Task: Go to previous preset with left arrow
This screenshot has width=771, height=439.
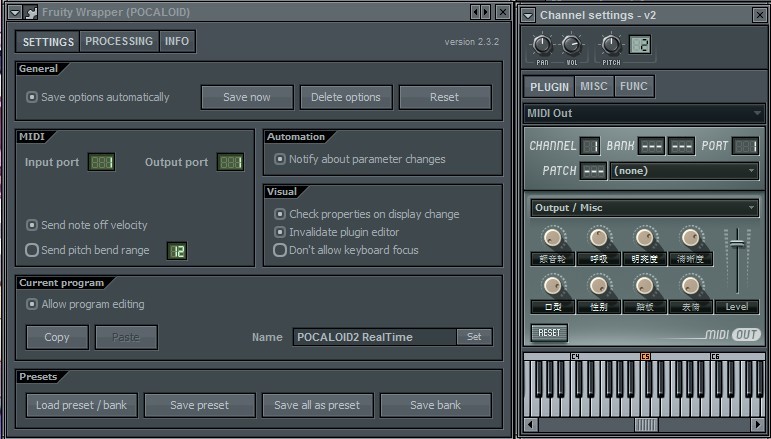Action: (474, 12)
